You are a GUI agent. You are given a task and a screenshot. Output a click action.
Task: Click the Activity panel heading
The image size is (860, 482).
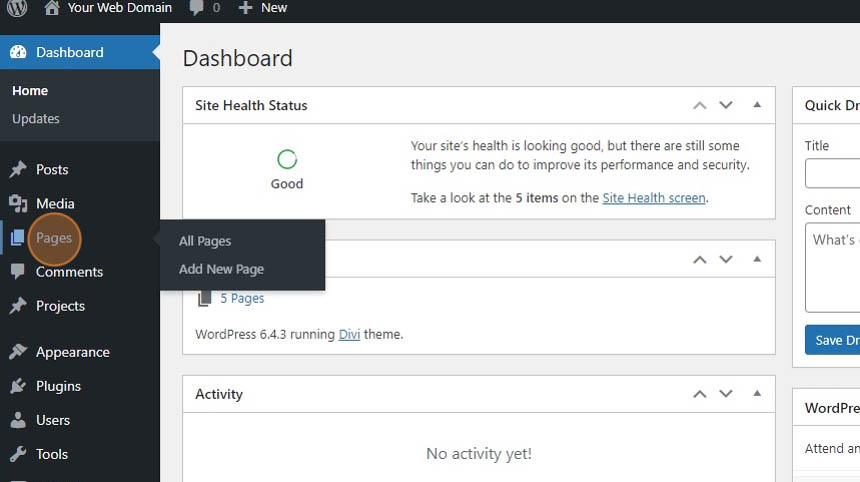pos(219,394)
